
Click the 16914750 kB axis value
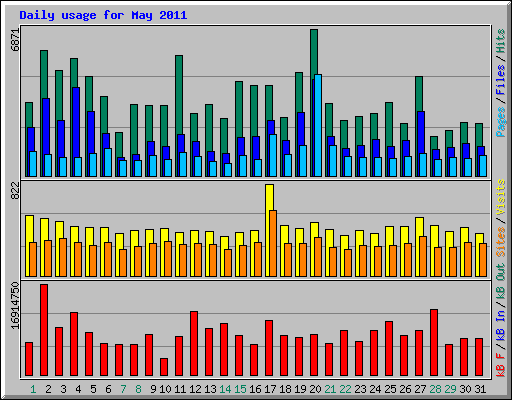(15, 306)
